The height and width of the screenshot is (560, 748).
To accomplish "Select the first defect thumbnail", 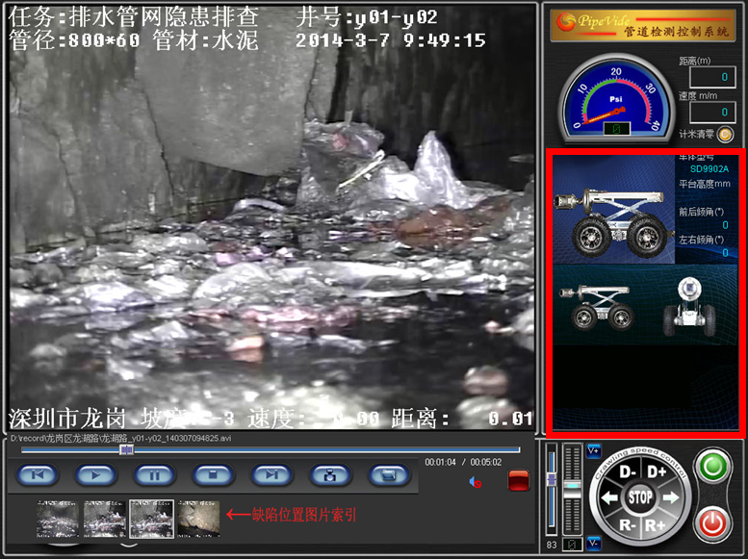I will [58, 519].
